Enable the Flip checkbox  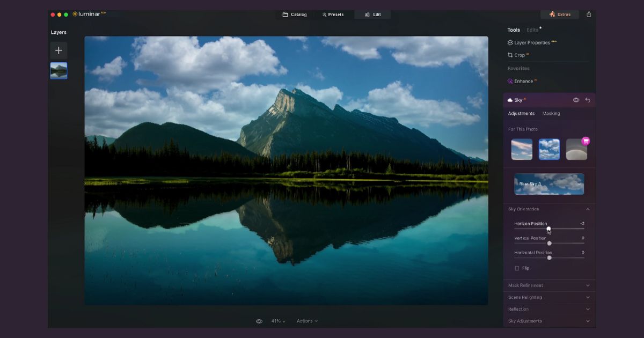pos(517,268)
